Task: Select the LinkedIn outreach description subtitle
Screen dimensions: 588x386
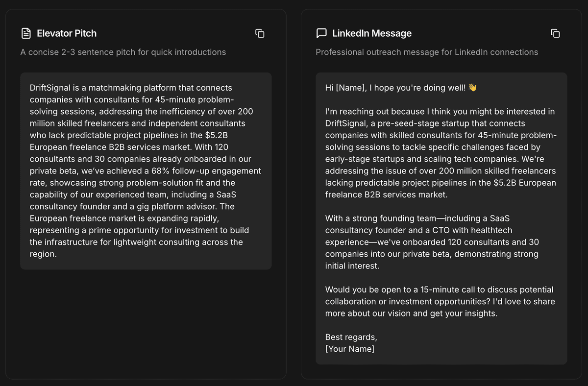Action: pos(426,52)
